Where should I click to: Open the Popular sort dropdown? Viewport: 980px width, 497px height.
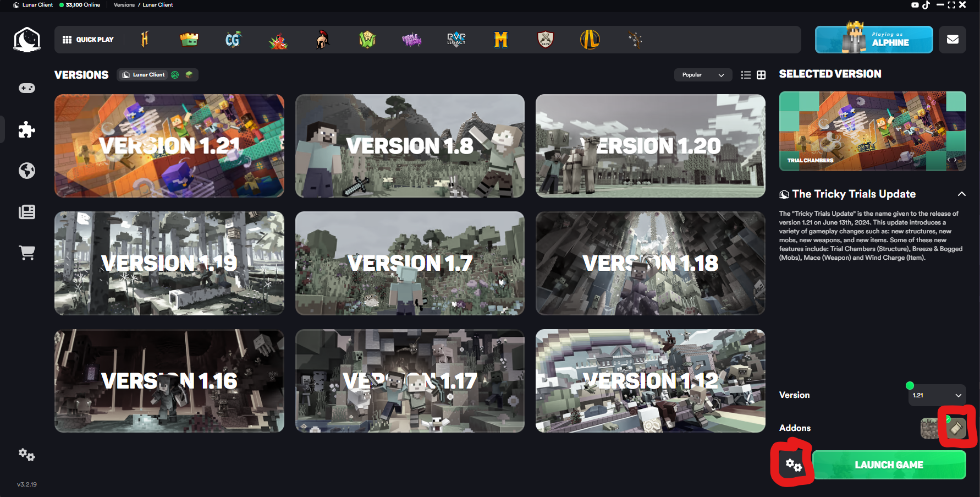[x=703, y=75]
